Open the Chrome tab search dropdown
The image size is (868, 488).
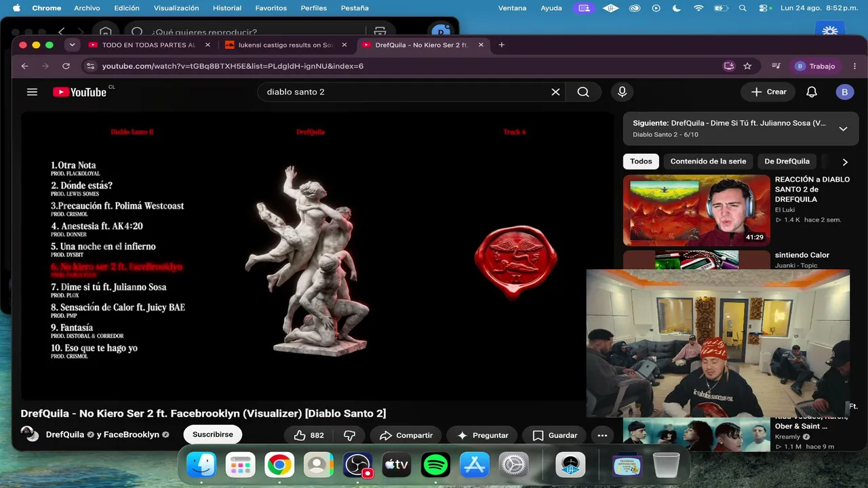(72, 45)
